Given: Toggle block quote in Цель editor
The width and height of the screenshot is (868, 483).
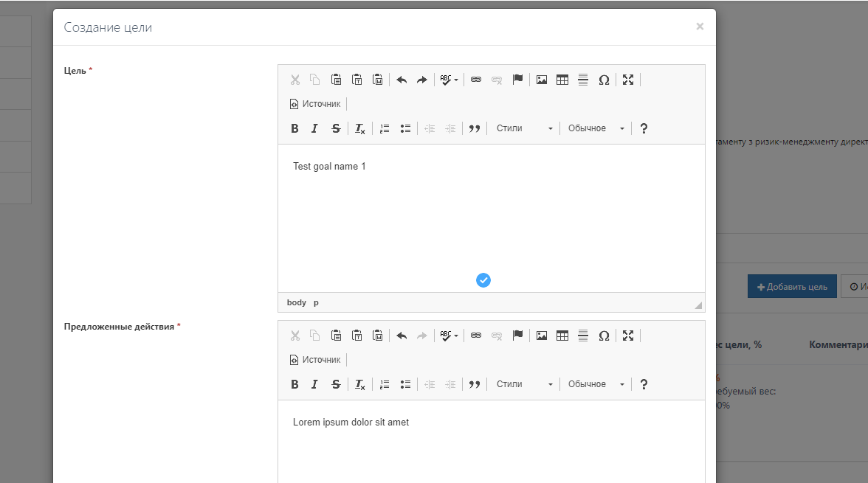Looking at the screenshot, I should [x=475, y=128].
